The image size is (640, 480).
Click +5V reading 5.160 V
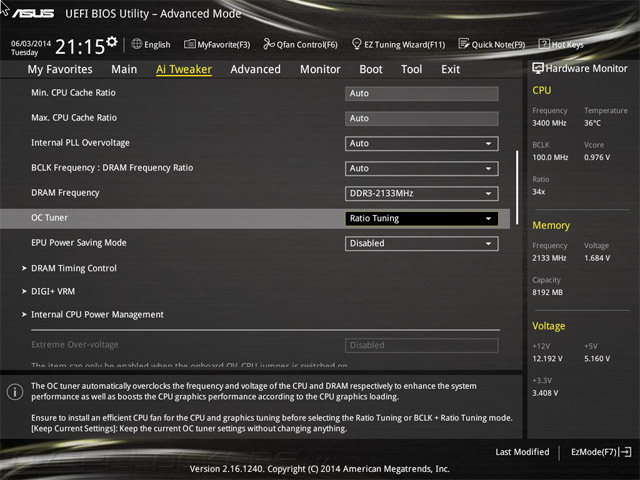(x=597, y=359)
